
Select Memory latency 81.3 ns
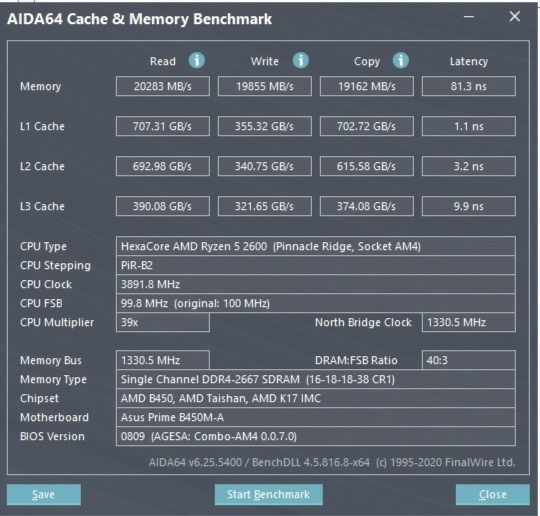[469, 86]
